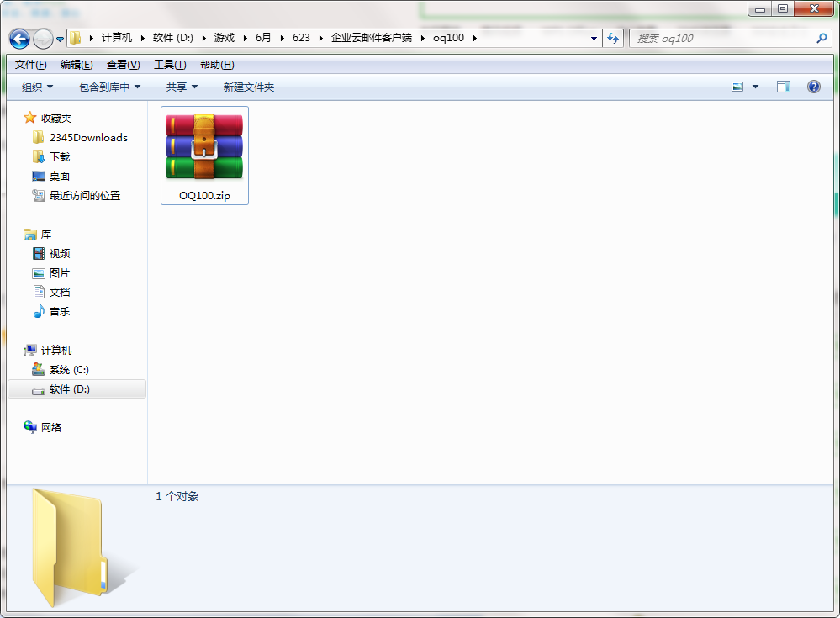Open the 文件(F) menu
840x618 pixels.
tap(30, 65)
